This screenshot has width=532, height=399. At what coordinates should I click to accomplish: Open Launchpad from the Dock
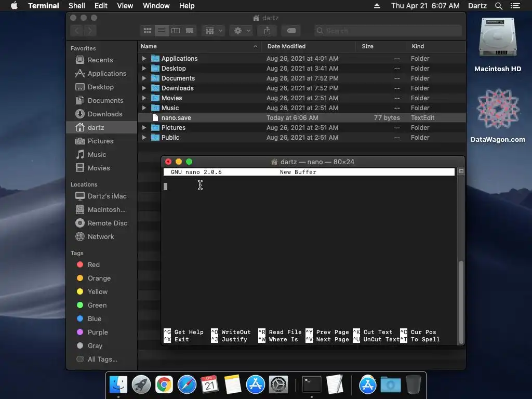pyautogui.click(x=141, y=385)
